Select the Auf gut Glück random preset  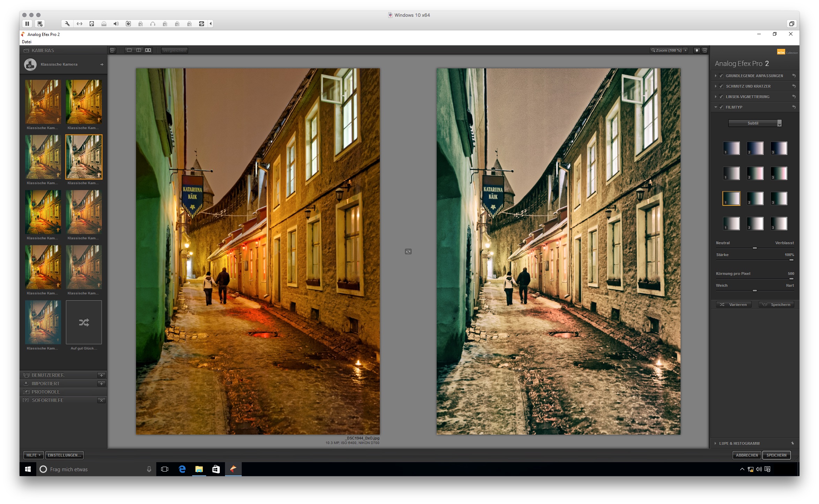tap(84, 322)
